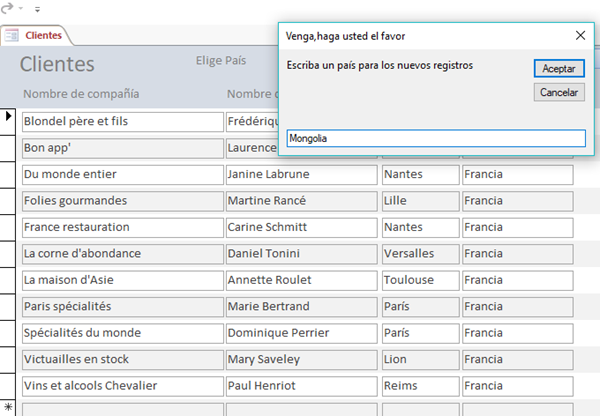Click the Clientes form icon on tab
Screen dimensions: 600x416
coord(13,35)
